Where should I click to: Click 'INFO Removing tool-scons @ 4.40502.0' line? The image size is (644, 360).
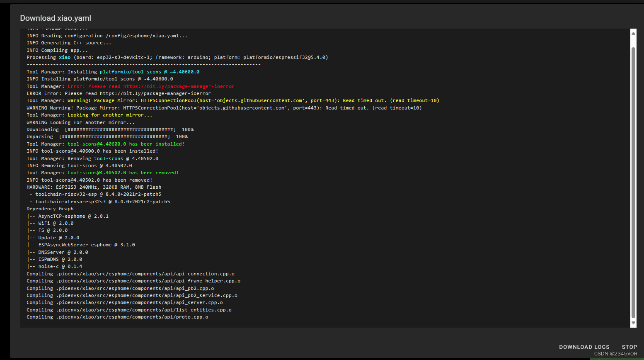pyautogui.click(x=80, y=166)
